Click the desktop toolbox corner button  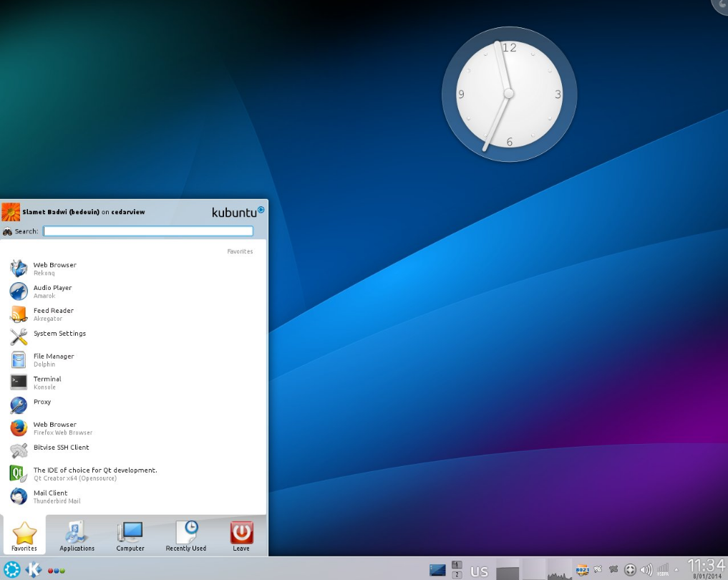pos(721,5)
